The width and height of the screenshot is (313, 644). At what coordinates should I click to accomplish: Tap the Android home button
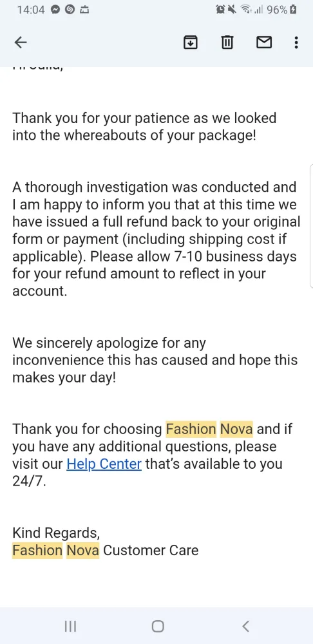(158, 626)
